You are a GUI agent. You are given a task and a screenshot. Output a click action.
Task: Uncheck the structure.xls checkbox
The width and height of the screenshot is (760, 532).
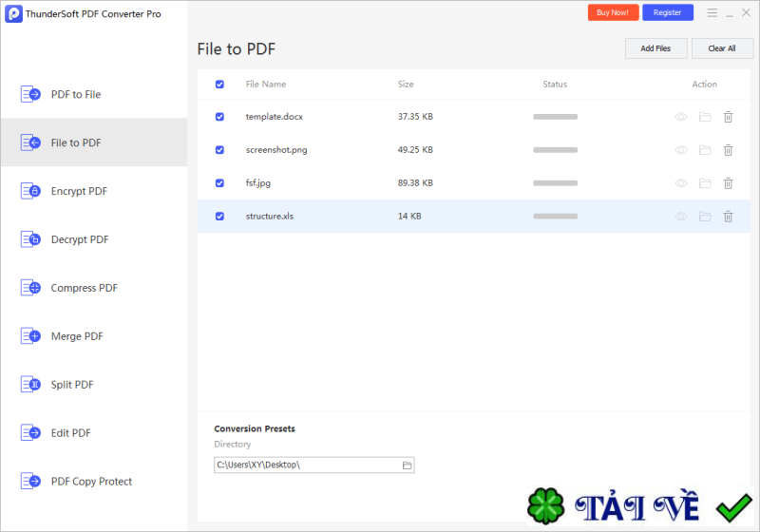219,216
